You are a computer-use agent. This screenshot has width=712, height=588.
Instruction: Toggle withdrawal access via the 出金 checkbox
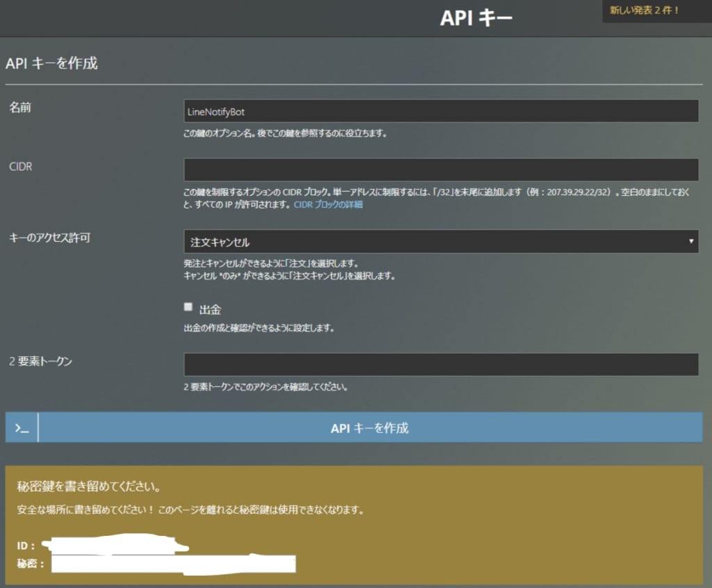(188, 306)
